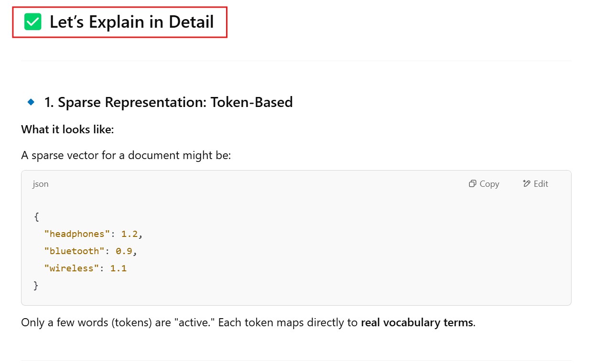The height and width of the screenshot is (364, 606).
Task: Click the Edit pencil icon
Action: coord(527,184)
